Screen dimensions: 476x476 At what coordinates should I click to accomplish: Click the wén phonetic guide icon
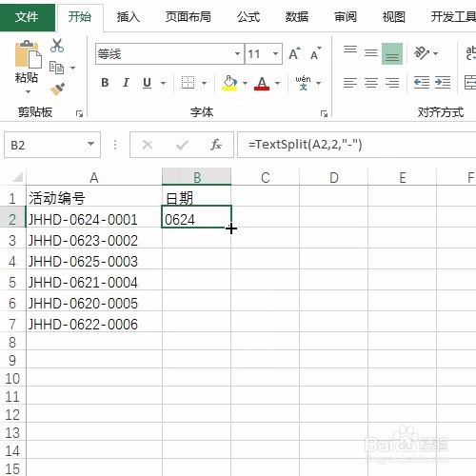[x=303, y=83]
